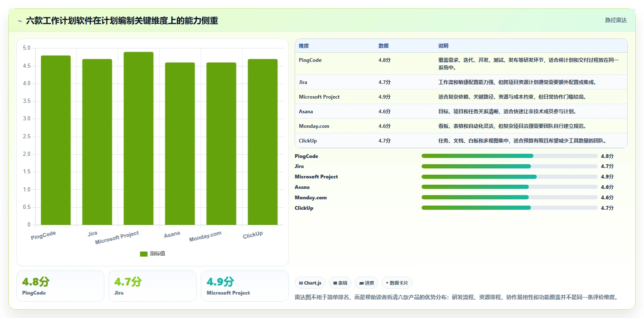Select the ClickUp bar in the chart

tap(263, 142)
